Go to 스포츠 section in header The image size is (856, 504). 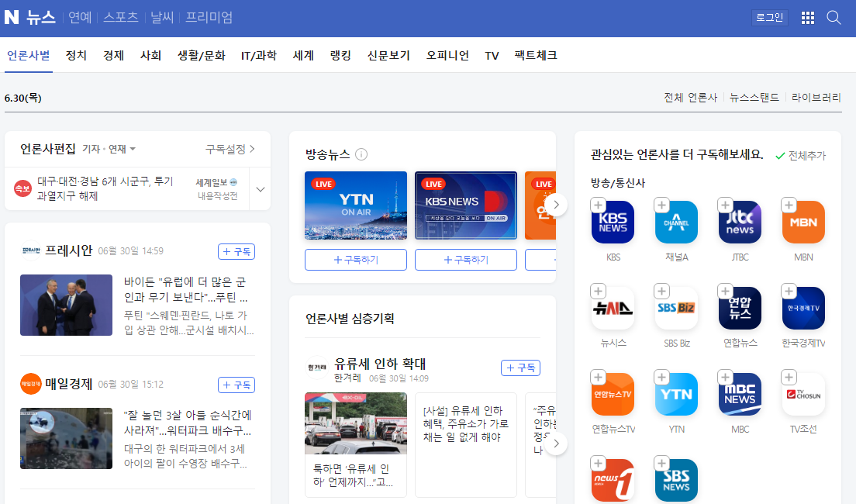click(121, 18)
